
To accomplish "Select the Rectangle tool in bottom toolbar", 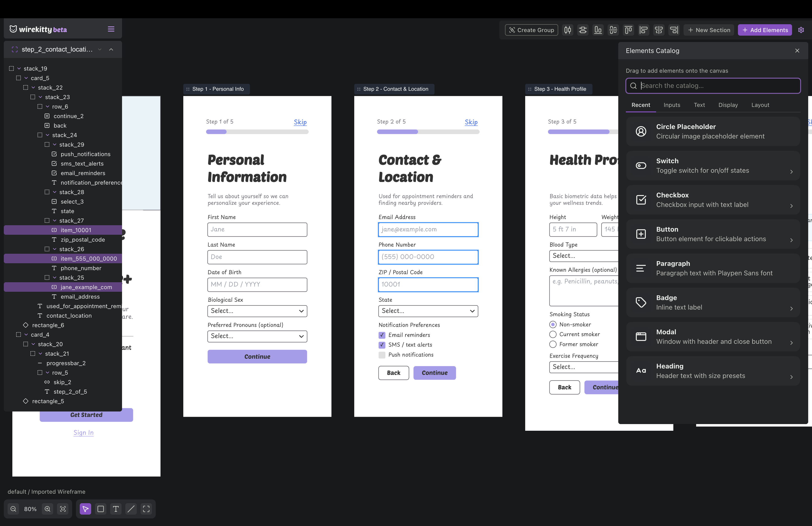I will [100, 509].
